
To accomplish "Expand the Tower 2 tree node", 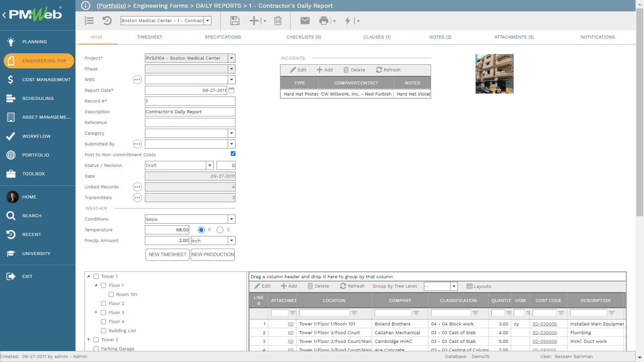I will tap(89, 339).
